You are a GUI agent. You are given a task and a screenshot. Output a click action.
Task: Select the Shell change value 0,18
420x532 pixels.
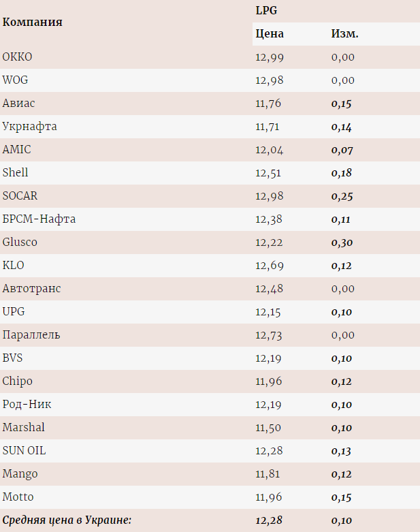[341, 173]
